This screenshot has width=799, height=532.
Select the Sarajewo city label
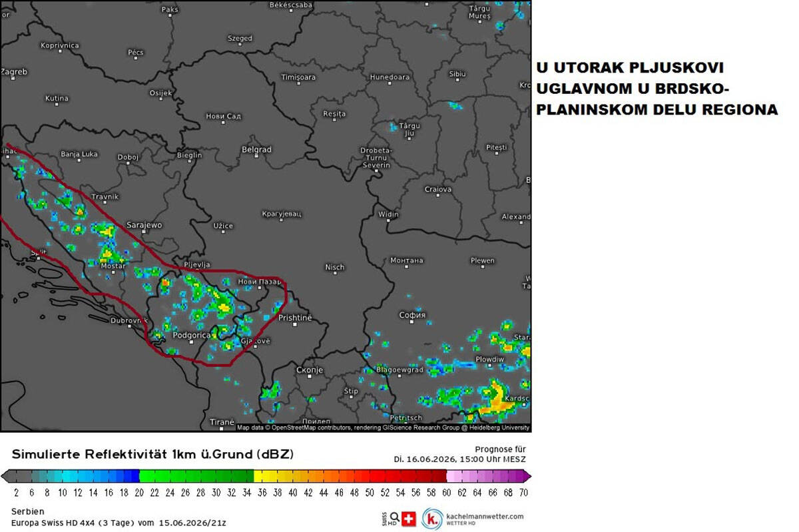click(x=144, y=225)
